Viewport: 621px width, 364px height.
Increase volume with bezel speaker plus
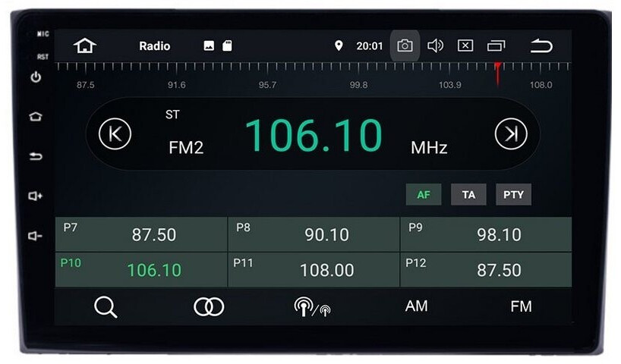pyautogui.click(x=35, y=196)
